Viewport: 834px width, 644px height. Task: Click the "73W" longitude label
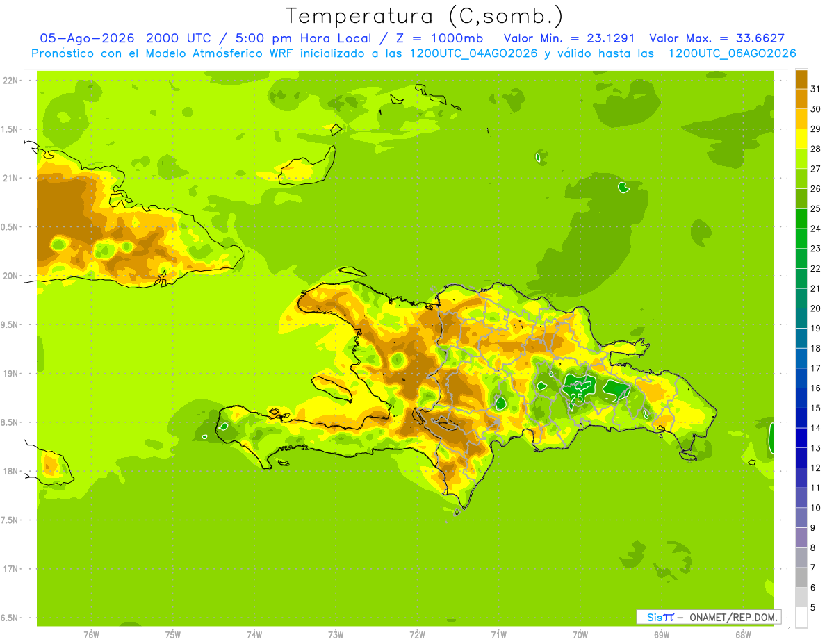point(336,635)
